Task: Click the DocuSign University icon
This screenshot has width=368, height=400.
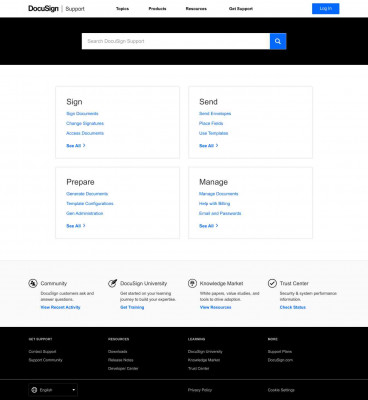Action: coord(112,283)
